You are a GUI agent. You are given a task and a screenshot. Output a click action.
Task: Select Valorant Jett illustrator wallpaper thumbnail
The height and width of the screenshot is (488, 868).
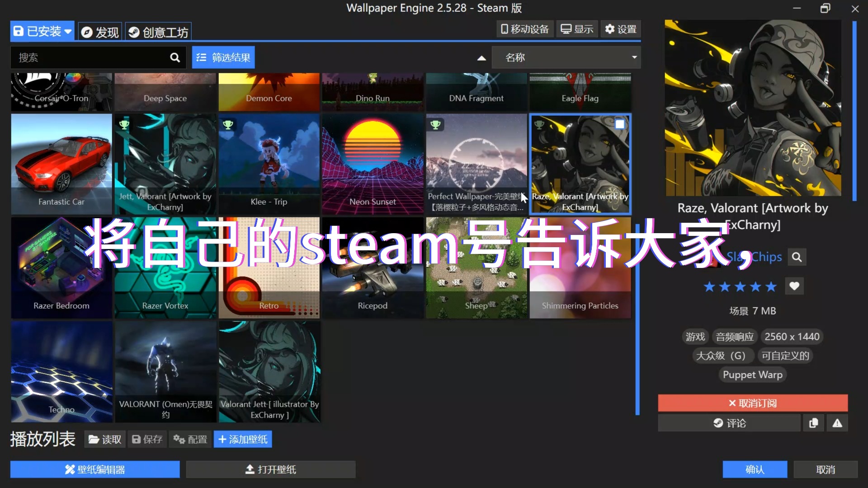269,372
